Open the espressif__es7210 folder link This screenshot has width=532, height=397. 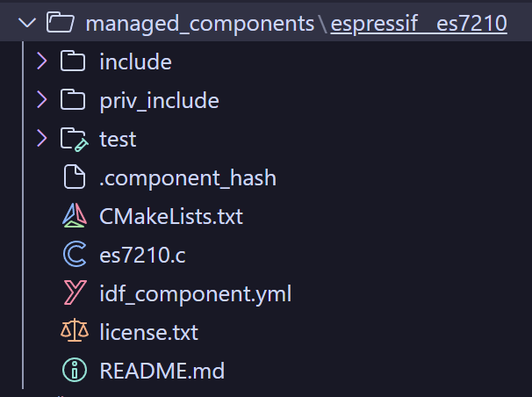419,23
